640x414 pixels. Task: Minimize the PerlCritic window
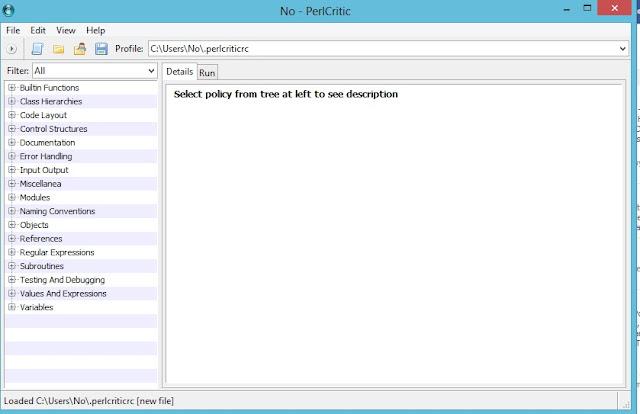click(x=567, y=9)
